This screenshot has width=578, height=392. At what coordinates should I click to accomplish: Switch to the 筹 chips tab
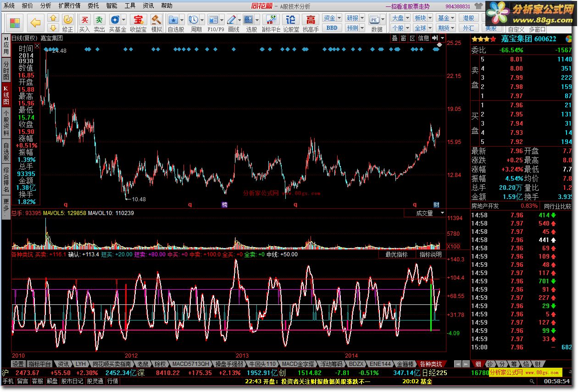click(x=513, y=364)
